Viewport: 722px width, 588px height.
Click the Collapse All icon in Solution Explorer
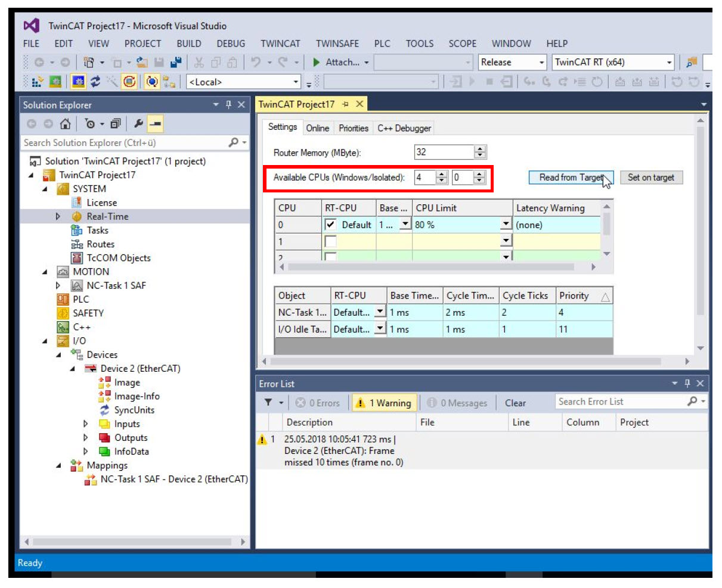point(115,124)
